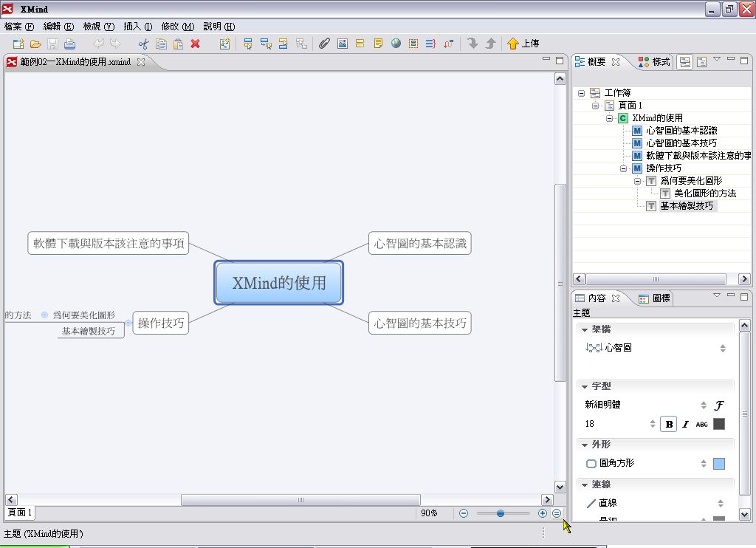Screen dimensions: 756x548
Task: Open the 修改 menu
Action: pyautogui.click(x=178, y=27)
